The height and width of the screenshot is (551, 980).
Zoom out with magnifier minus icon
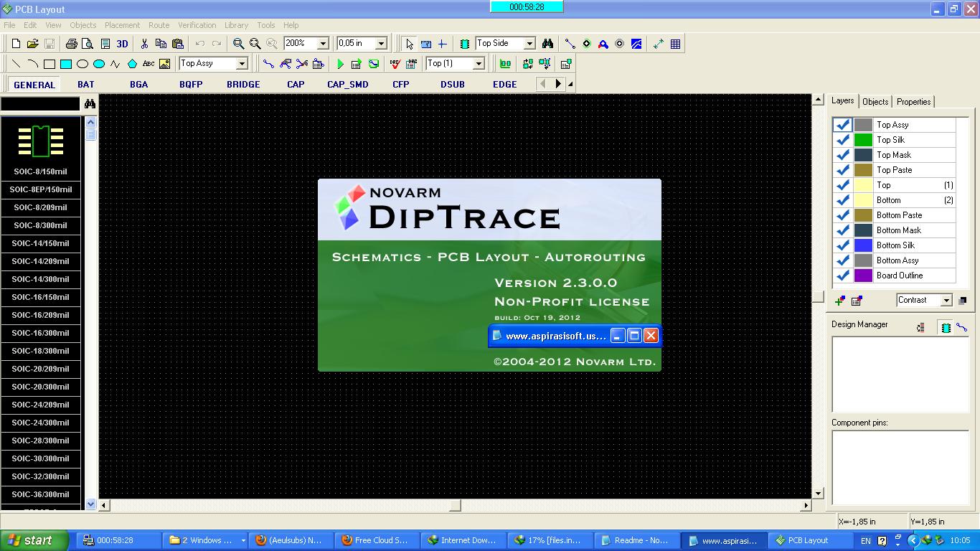(x=255, y=44)
